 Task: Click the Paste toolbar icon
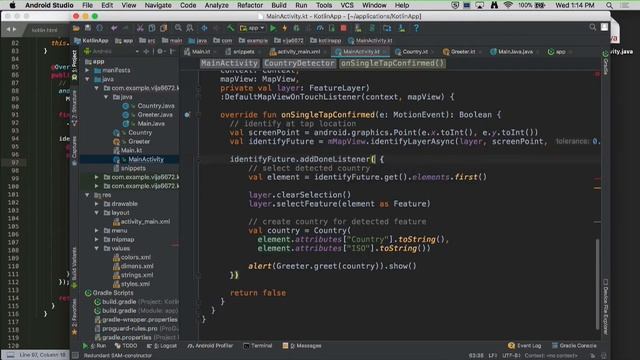(x=164, y=28)
